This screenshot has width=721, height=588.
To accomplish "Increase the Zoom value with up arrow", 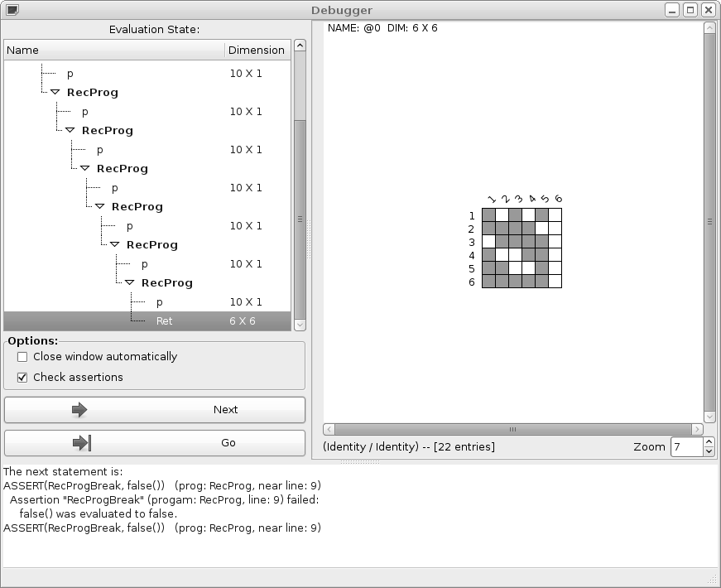I will click(x=709, y=442).
